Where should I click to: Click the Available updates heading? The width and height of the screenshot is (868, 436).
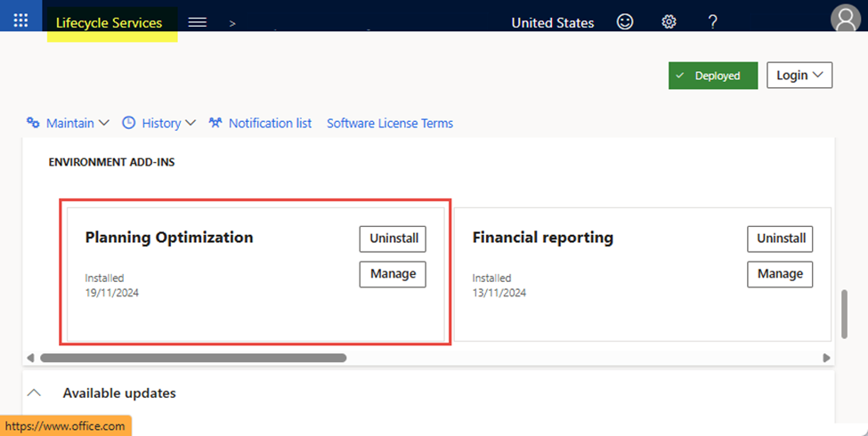tap(119, 392)
